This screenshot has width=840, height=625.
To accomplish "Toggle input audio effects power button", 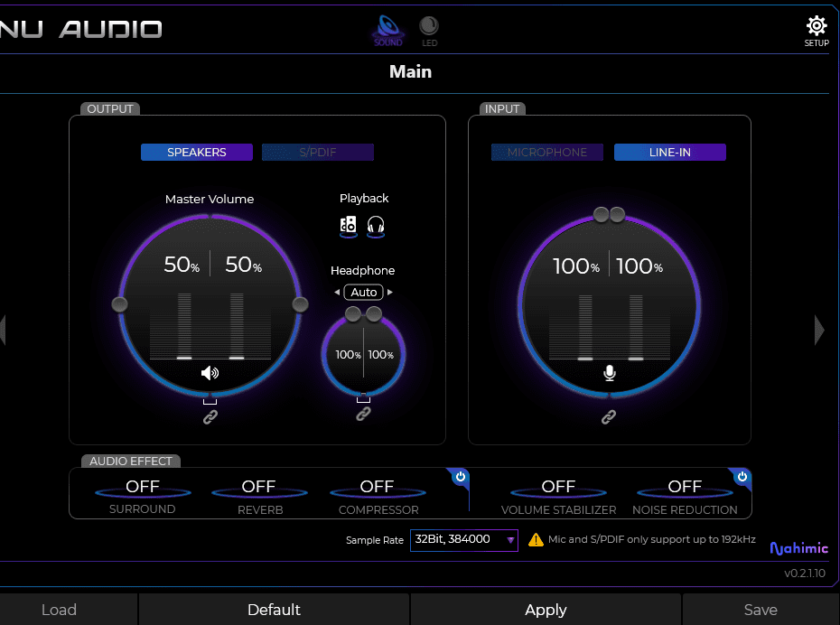I will point(742,477).
